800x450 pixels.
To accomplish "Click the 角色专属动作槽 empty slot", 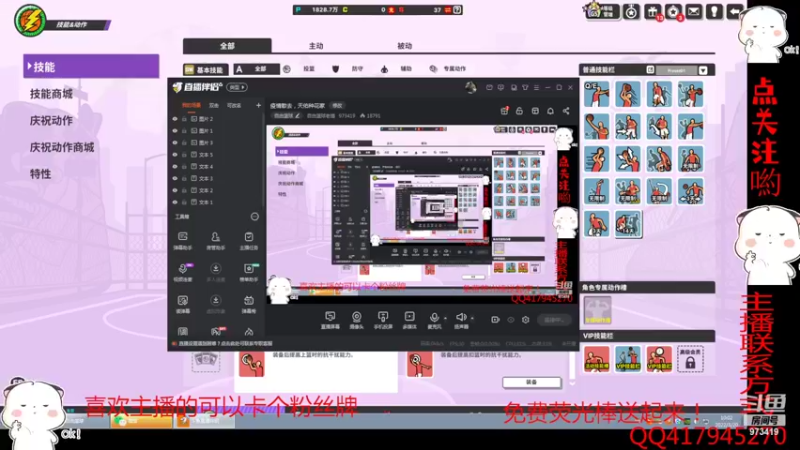I will pos(597,310).
